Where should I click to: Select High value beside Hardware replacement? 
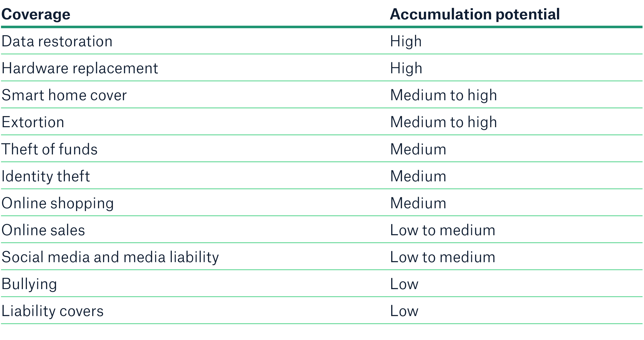click(x=406, y=68)
